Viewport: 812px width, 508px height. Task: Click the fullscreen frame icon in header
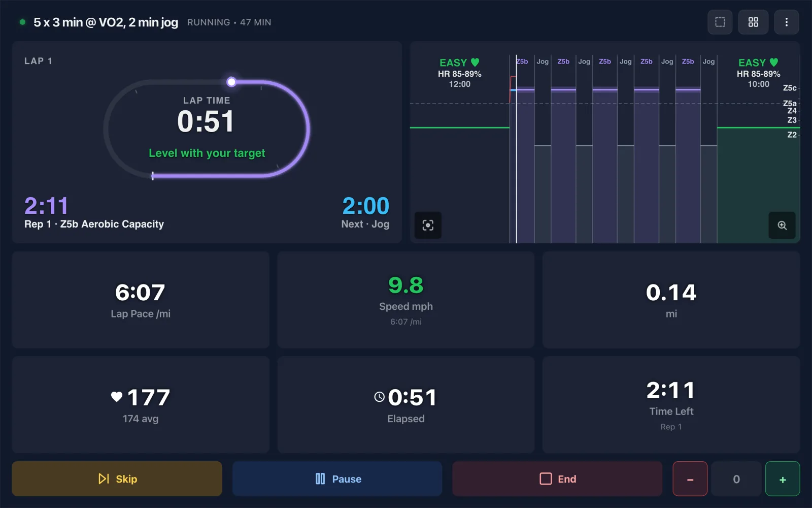click(x=720, y=22)
